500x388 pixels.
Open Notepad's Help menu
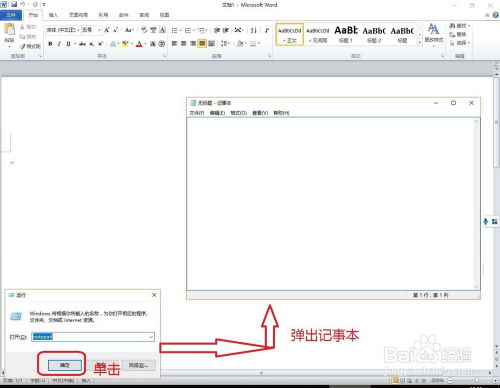point(281,113)
